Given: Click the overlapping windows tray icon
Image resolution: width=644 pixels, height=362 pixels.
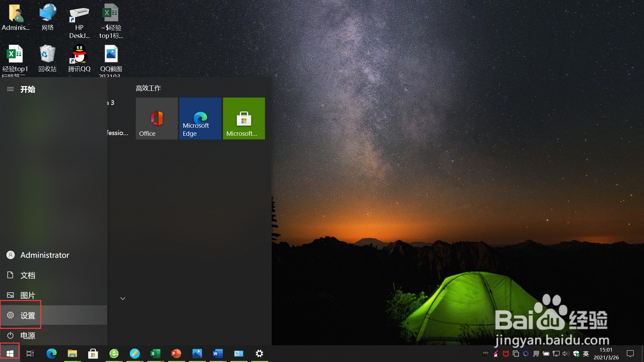Looking at the screenshot, I should (516, 353).
